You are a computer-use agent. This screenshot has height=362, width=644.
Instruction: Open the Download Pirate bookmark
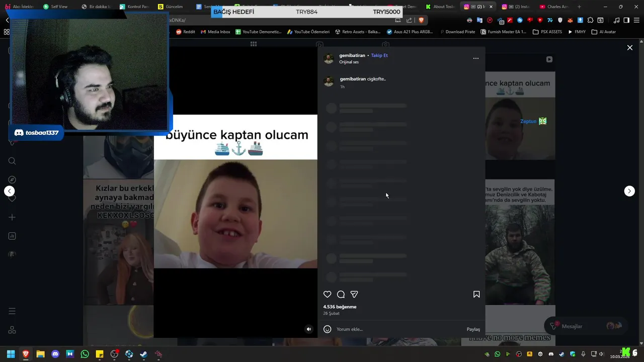[x=457, y=32]
